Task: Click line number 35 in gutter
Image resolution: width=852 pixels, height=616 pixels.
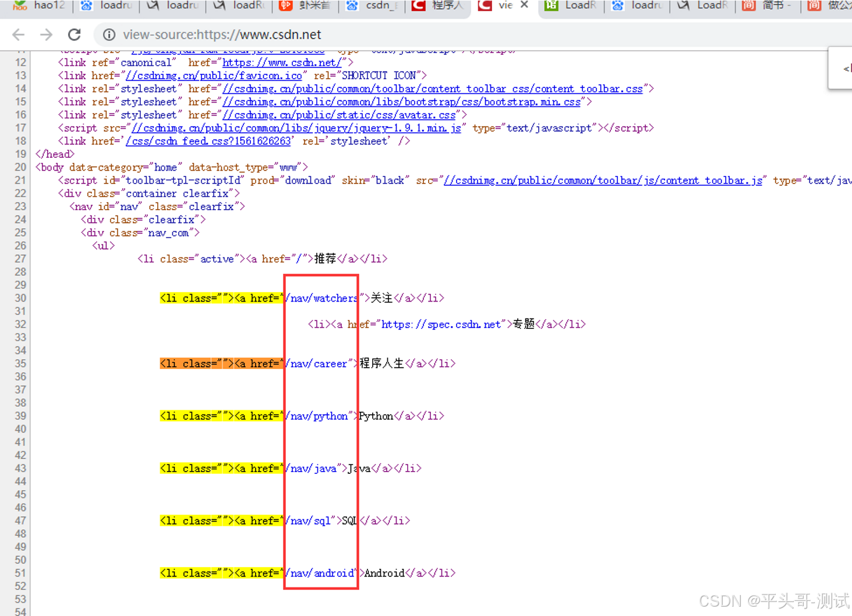Action: coord(20,363)
